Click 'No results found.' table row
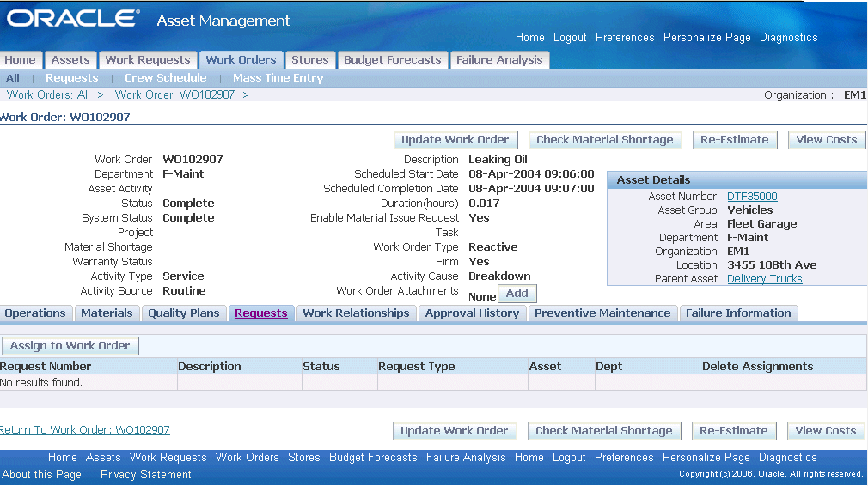 433,383
